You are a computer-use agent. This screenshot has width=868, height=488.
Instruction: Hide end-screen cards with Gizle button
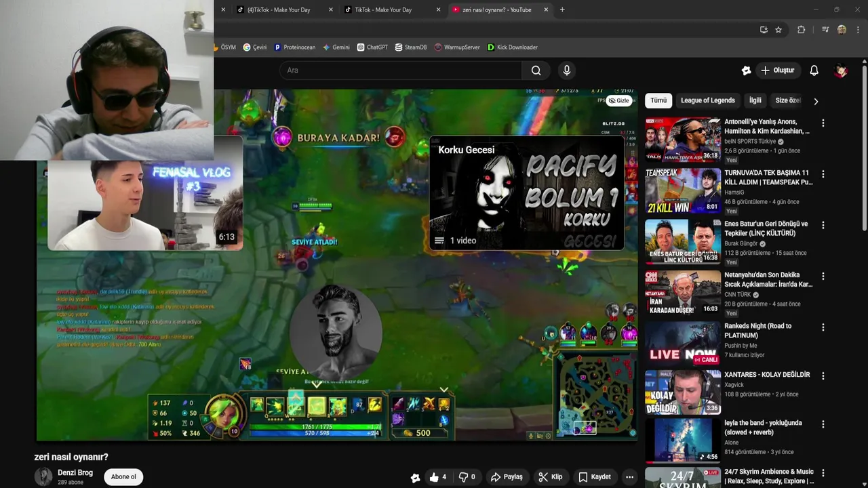click(x=618, y=100)
